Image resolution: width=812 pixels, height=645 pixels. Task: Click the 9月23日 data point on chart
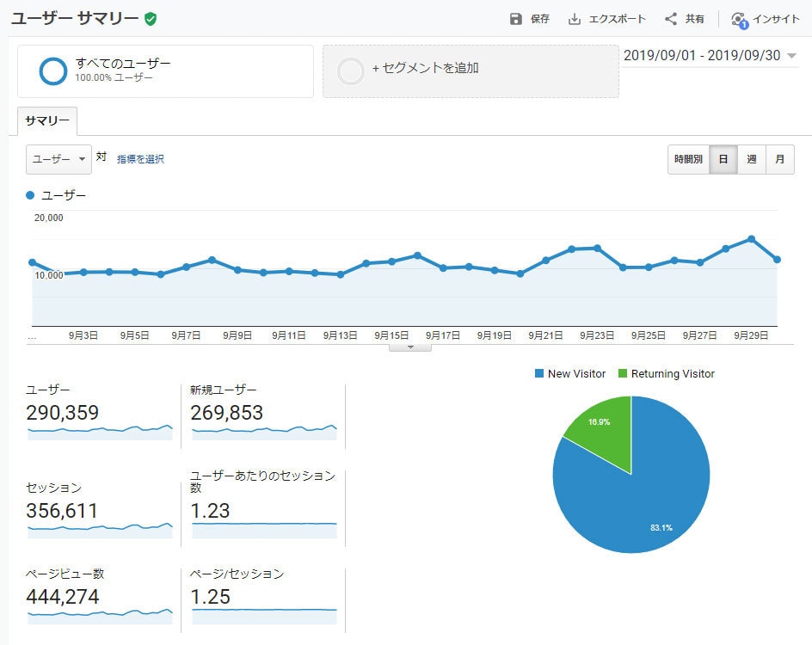(597, 249)
